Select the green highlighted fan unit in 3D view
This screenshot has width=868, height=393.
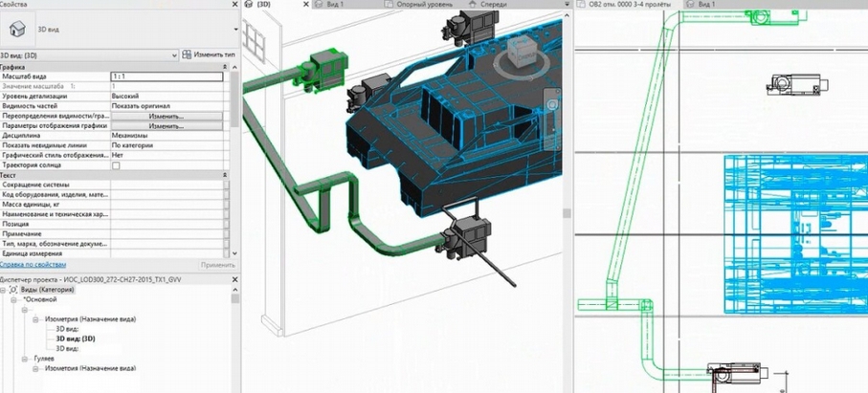(321, 70)
